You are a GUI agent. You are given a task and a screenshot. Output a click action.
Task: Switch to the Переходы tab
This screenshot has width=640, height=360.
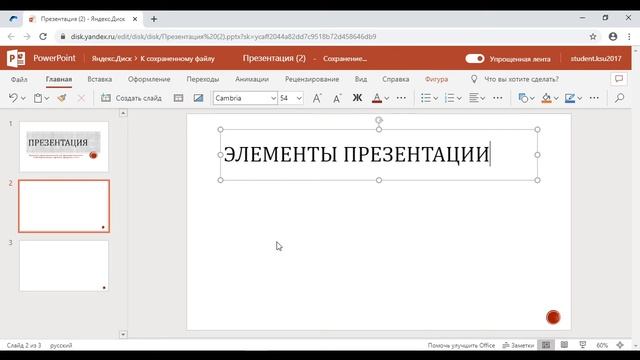tap(202, 79)
